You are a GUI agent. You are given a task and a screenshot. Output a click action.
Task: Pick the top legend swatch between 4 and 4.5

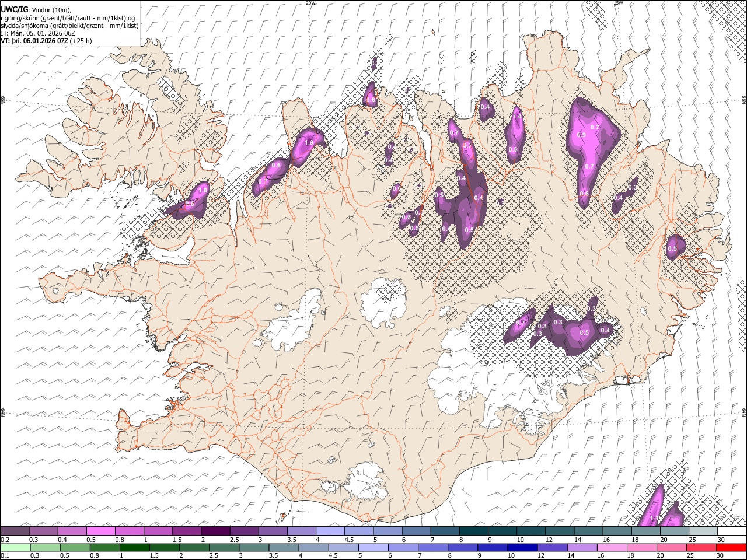click(330, 531)
